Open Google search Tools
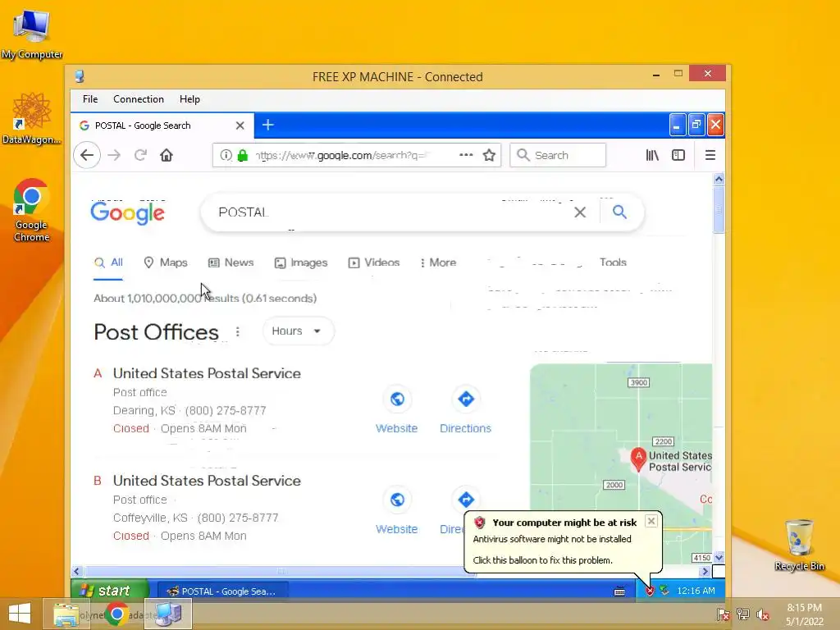 [x=613, y=262]
